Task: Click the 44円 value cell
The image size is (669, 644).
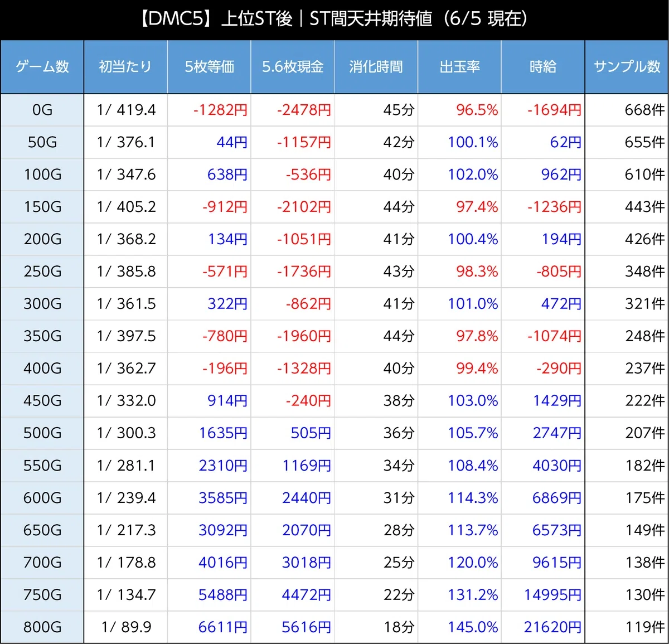Action: click(209, 142)
